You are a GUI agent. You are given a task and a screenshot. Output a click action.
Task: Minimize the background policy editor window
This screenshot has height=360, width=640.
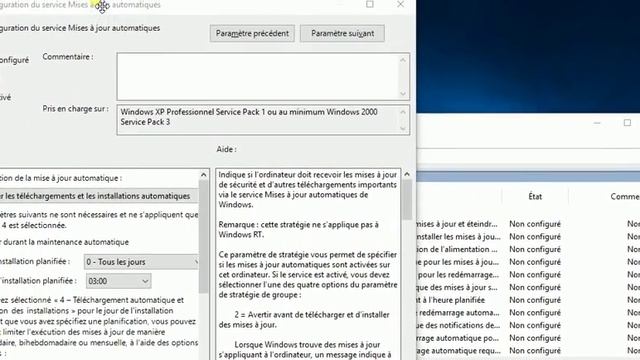[x=597, y=123]
